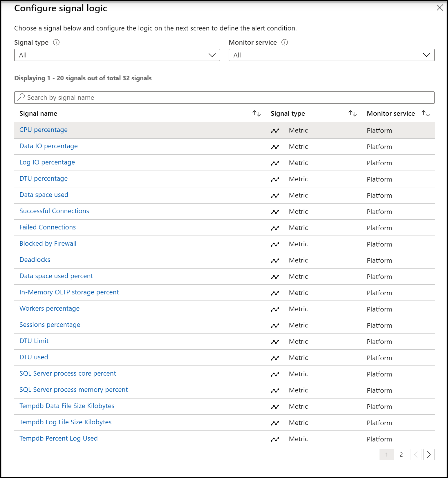The width and height of the screenshot is (448, 478).
Task: Pick the Blocked by Firewall signal
Action: coord(48,244)
